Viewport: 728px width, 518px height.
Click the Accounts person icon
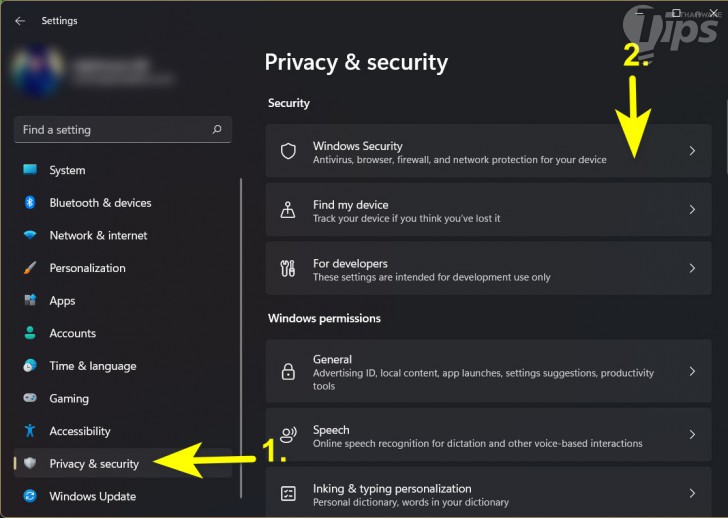pyautogui.click(x=30, y=333)
